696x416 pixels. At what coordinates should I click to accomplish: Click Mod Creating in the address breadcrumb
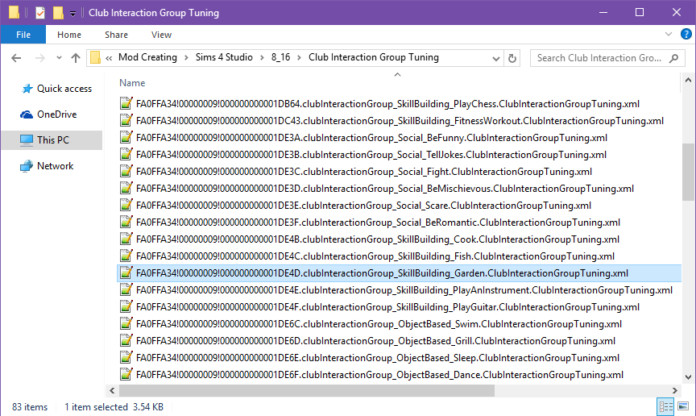(x=151, y=58)
